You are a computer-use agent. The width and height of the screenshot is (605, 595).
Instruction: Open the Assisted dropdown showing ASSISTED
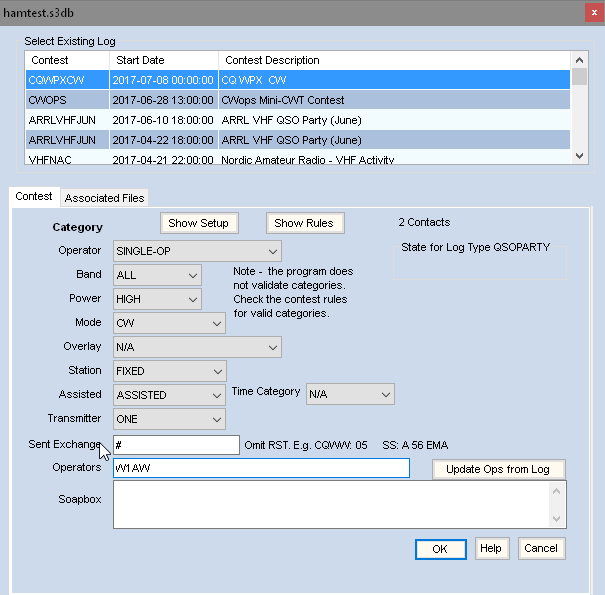coord(169,395)
